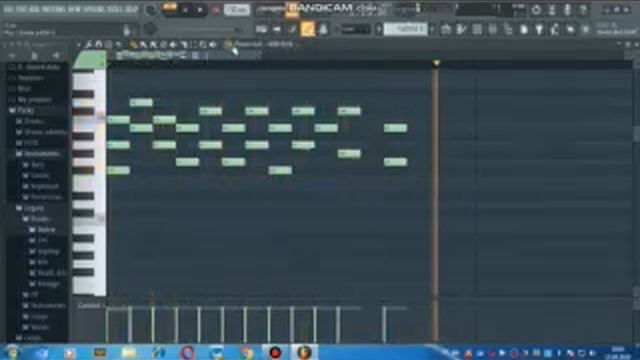Select the highlighted Dance folder in the browser

(x=46, y=230)
